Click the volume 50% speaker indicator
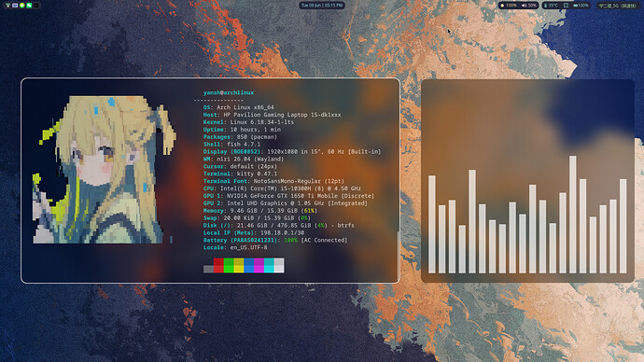The height and width of the screenshot is (362, 644). 529,6
